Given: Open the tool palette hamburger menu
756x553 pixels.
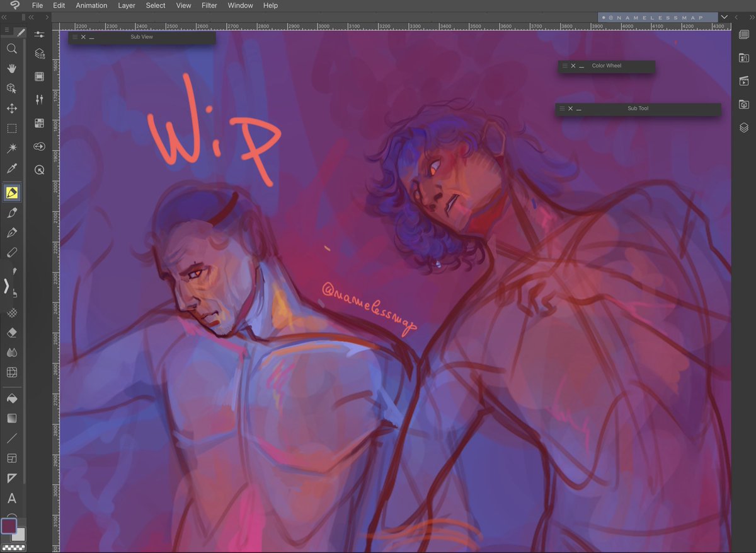Looking at the screenshot, I should 7,30.
